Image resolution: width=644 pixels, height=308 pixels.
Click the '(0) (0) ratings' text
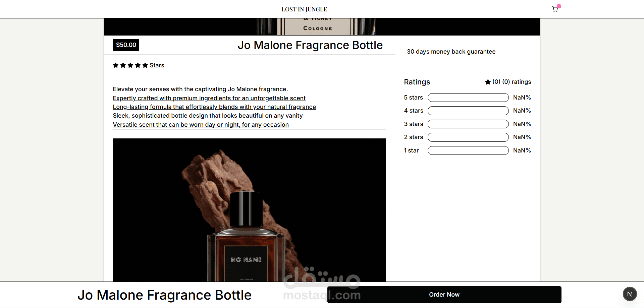click(512, 82)
